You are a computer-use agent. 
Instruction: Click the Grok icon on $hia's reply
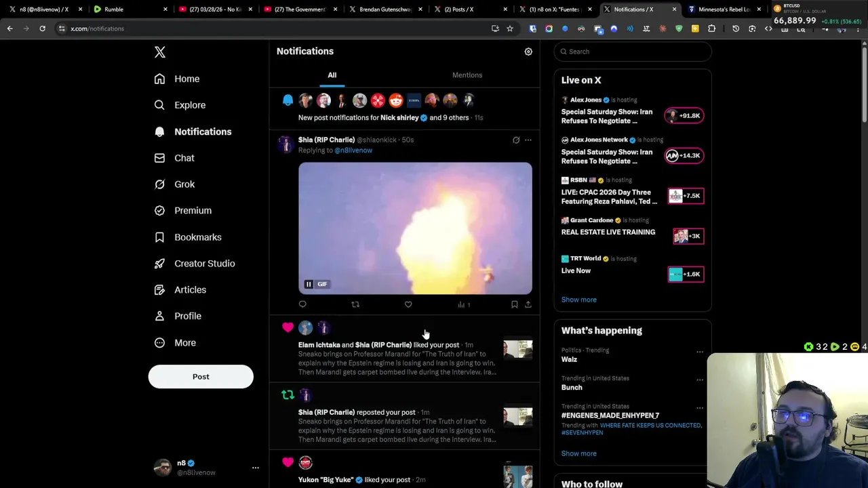click(x=516, y=140)
